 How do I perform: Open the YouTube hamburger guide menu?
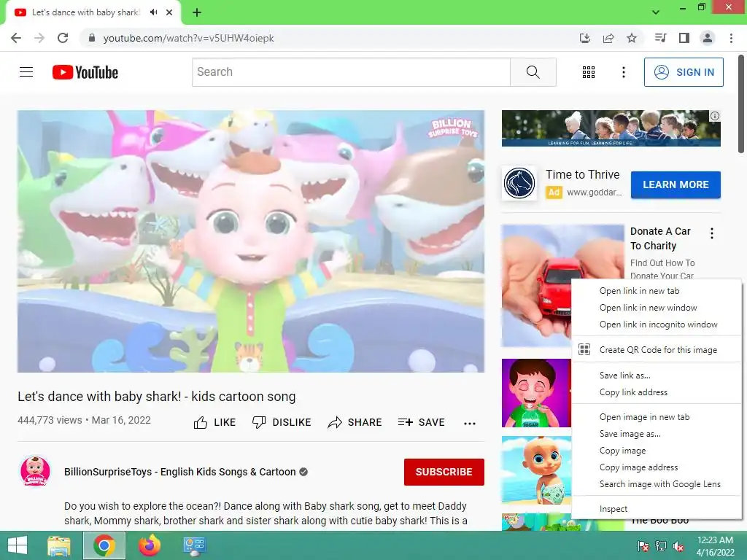pyautogui.click(x=26, y=72)
